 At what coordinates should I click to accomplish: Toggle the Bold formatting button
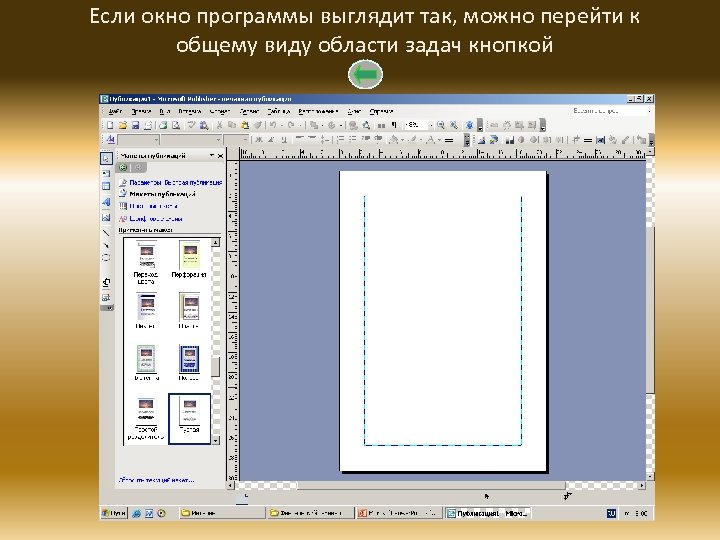coord(259,140)
